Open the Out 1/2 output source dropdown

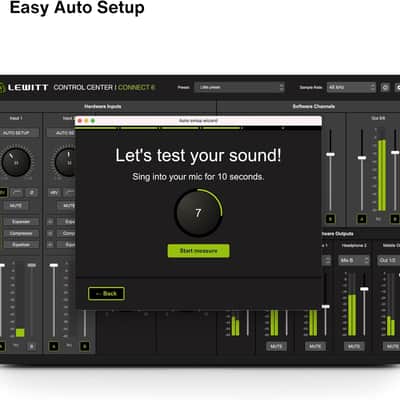pyautogui.click(x=389, y=260)
